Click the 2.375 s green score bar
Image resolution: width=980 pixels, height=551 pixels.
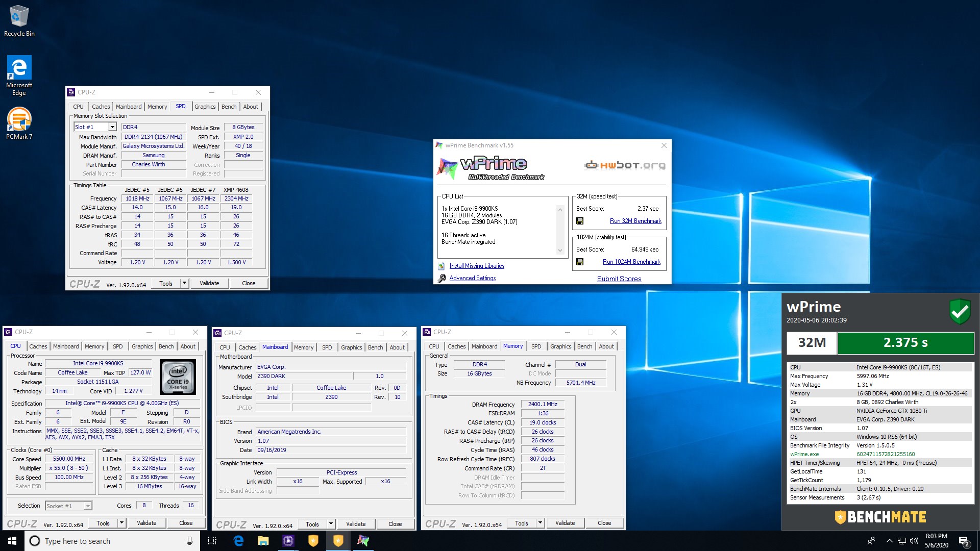coord(905,342)
